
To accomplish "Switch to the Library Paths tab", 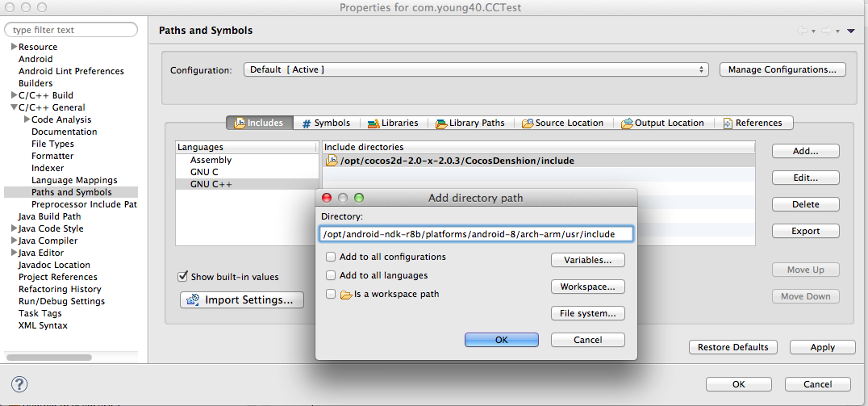I will (x=469, y=123).
